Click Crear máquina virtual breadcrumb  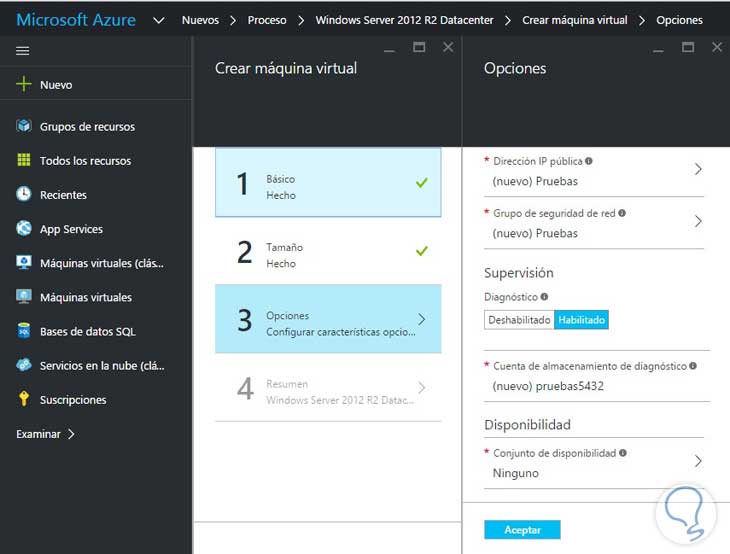click(x=575, y=20)
